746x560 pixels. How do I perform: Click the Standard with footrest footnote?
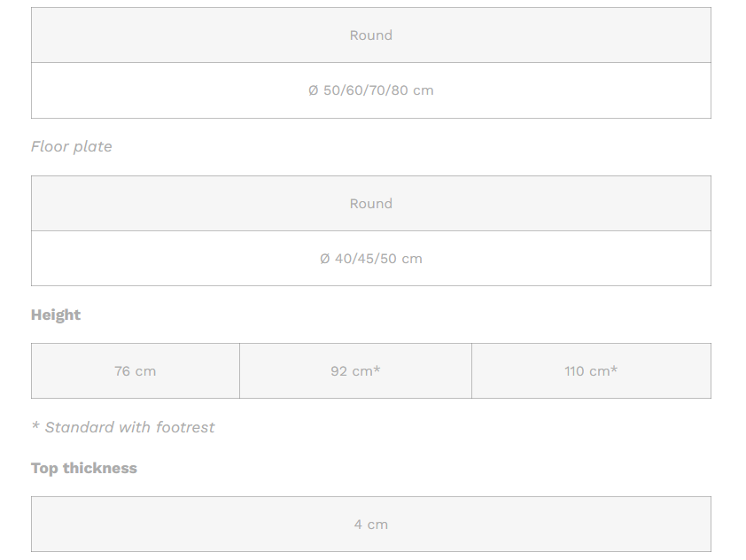pos(123,427)
